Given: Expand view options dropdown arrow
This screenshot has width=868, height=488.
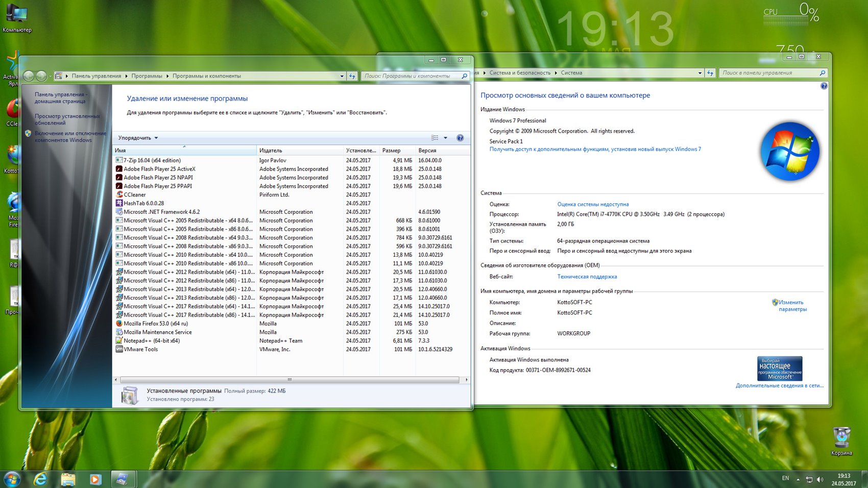Looking at the screenshot, I should click(x=445, y=138).
